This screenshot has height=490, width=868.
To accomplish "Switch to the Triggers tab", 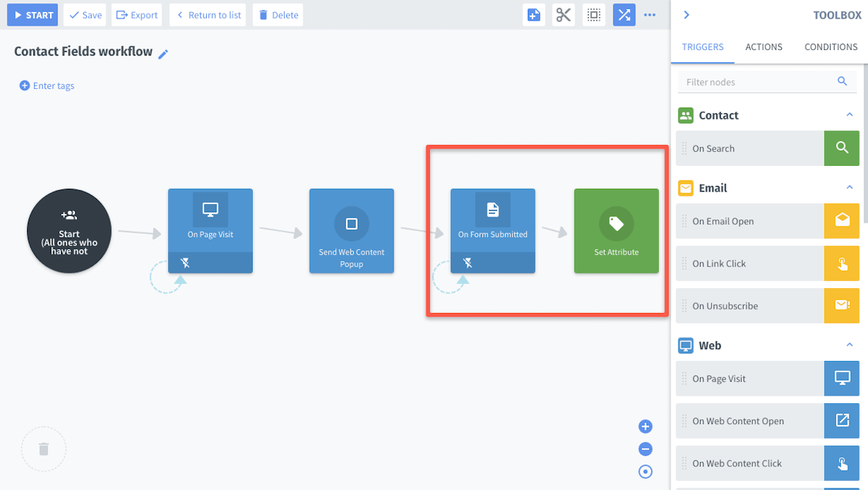I will [x=703, y=47].
